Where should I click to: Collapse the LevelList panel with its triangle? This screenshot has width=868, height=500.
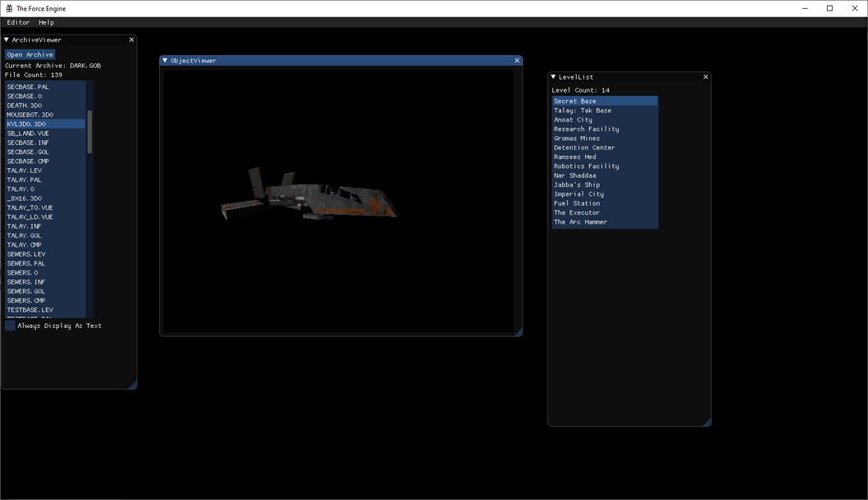[x=553, y=77]
